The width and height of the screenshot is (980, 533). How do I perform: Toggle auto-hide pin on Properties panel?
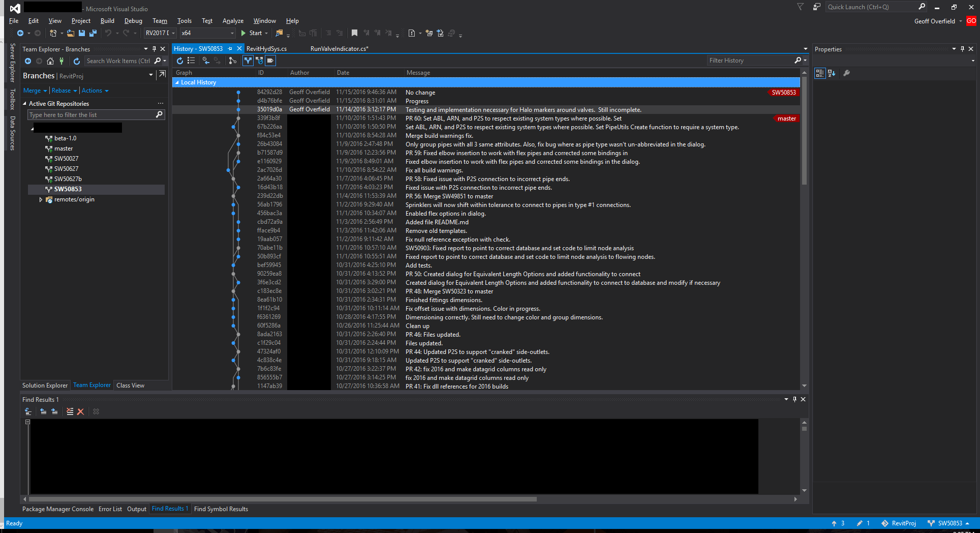(962, 49)
